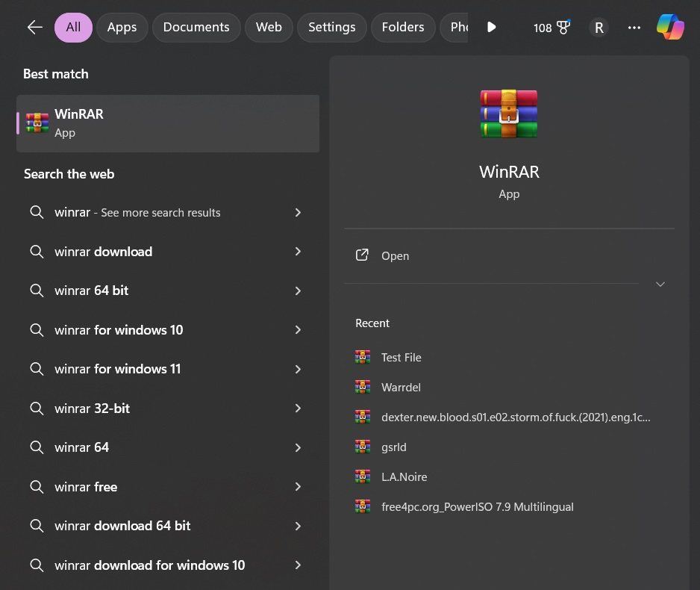Viewport: 700px width, 590px height.
Task: Select the All filter tab
Action: (x=73, y=27)
